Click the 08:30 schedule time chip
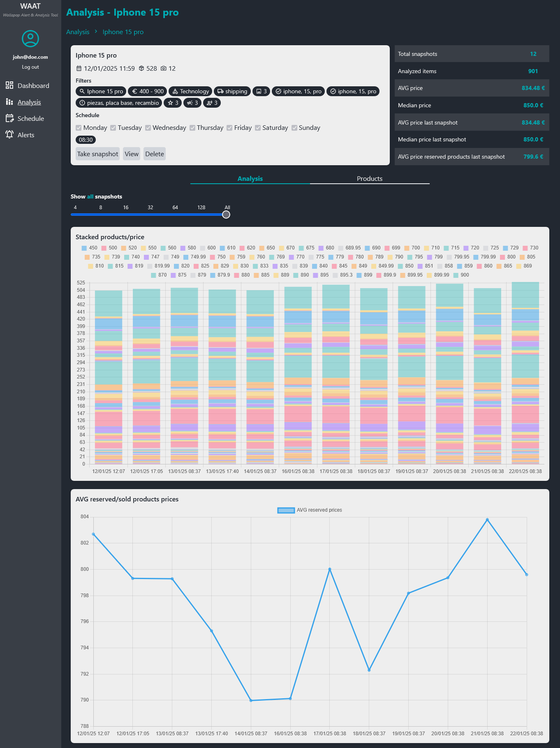Screen dimensions: 560x748 click(86, 140)
